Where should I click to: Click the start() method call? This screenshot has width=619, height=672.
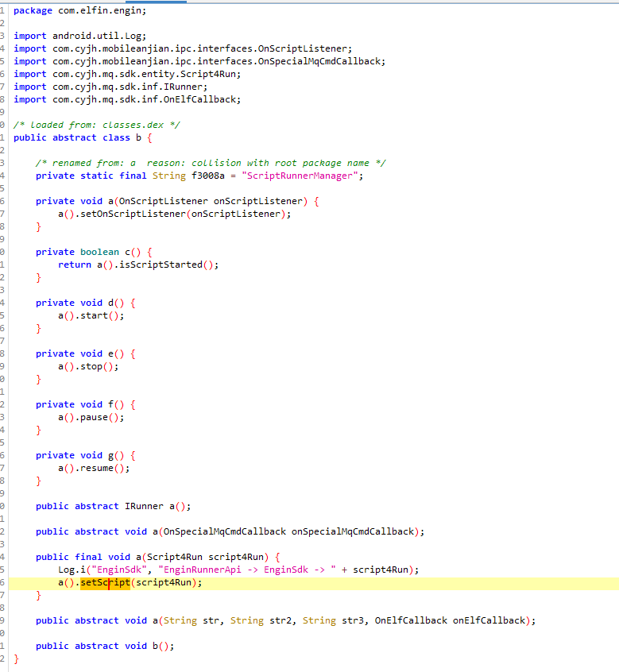95,316
